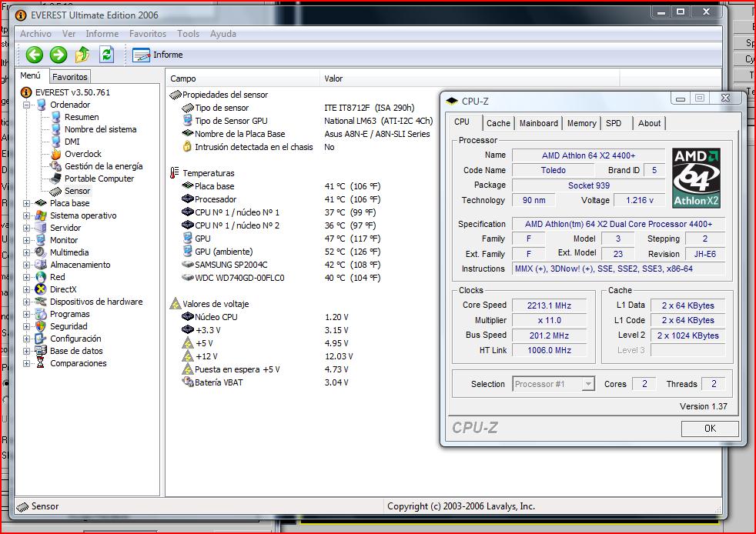Expand the Monitor tree node
Image resolution: width=756 pixels, height=534 pixels.
coord(26,240)
